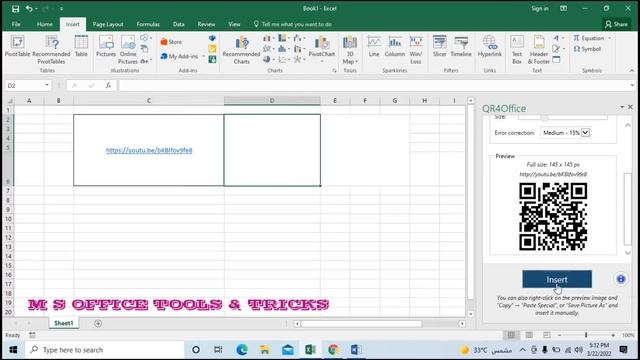Open Header & Footer
Viewport: 640px width, 360px height.
pyautogui.click(x=539, y=50)
